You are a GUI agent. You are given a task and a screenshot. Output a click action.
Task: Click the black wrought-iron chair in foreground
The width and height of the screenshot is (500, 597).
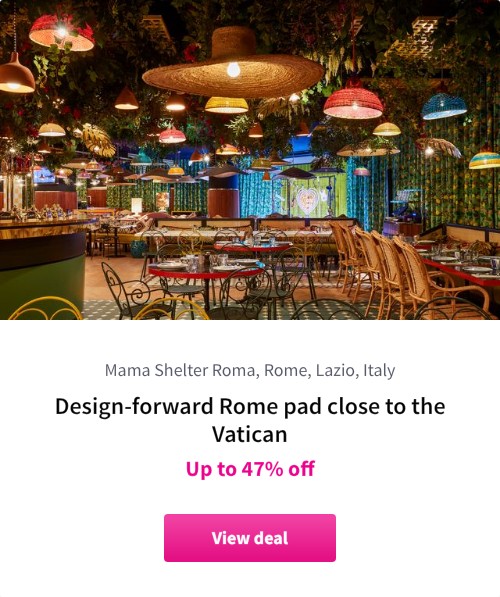133,291
